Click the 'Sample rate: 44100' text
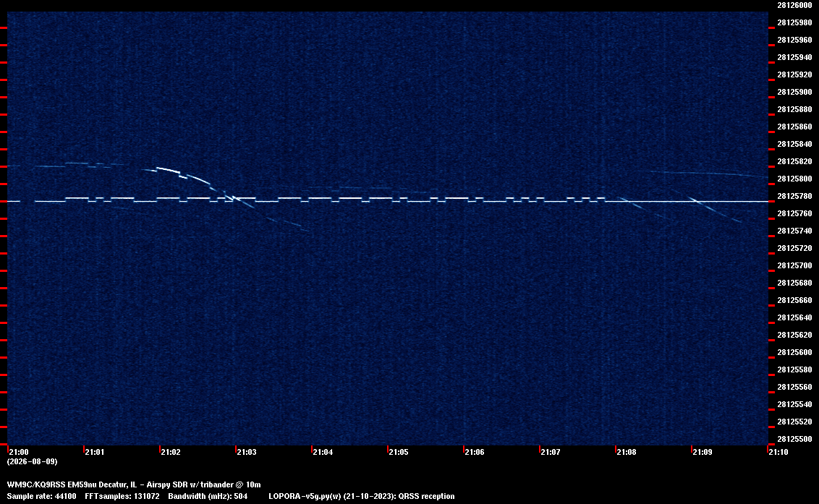The width and height of the screenshot is (819, 504). [41, 496]
